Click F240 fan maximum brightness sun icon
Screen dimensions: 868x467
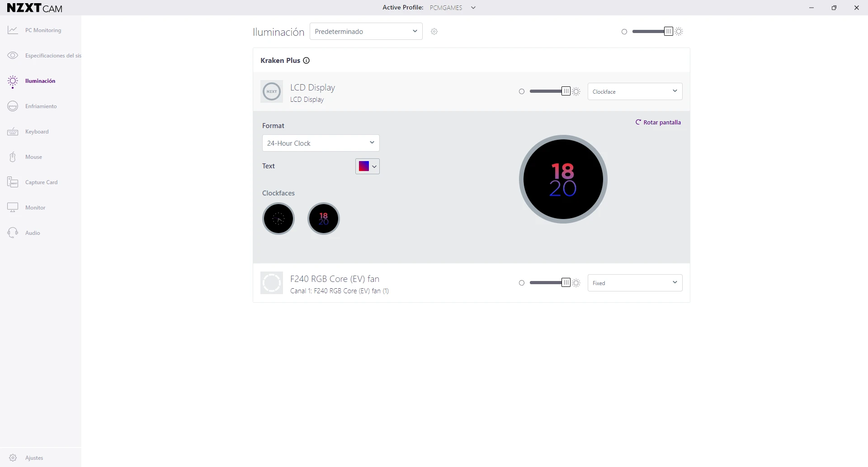point(576,283)
